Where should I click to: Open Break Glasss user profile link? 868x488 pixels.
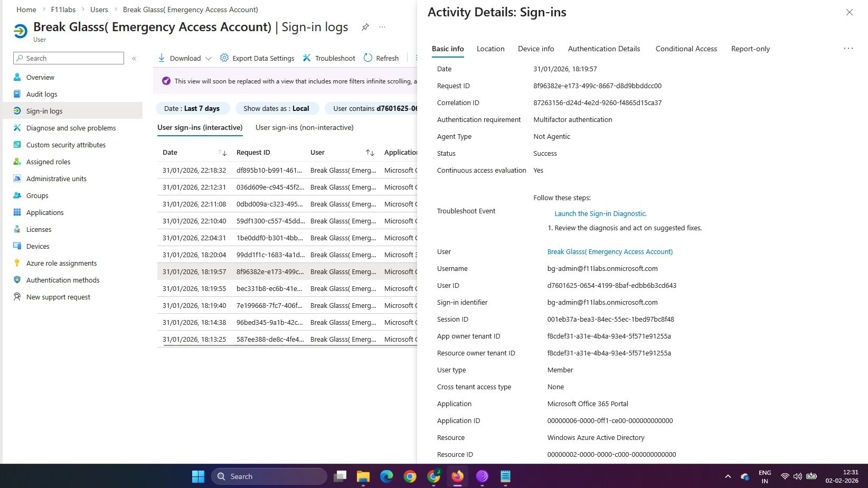pyautogui.click(x=610, y=251)
